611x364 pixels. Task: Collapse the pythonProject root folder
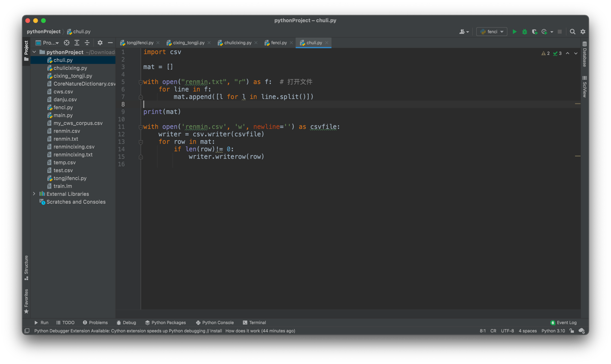pos(34,52)
